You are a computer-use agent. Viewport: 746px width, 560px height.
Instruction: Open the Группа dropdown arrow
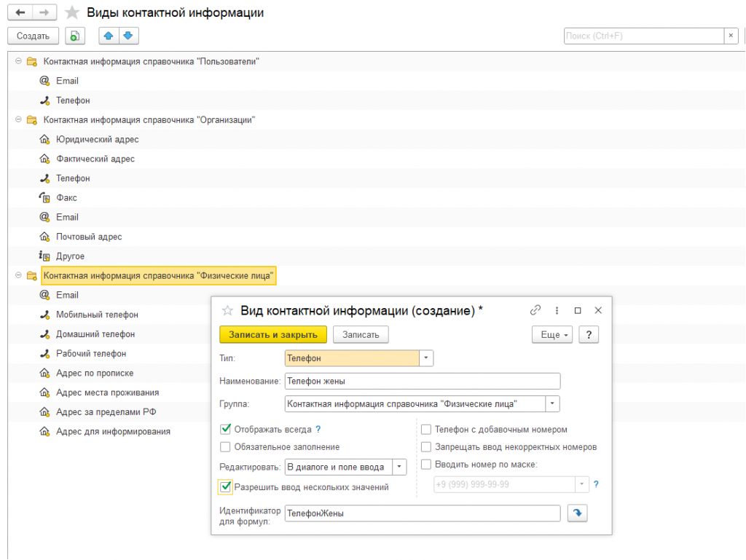tap(552, 403)
